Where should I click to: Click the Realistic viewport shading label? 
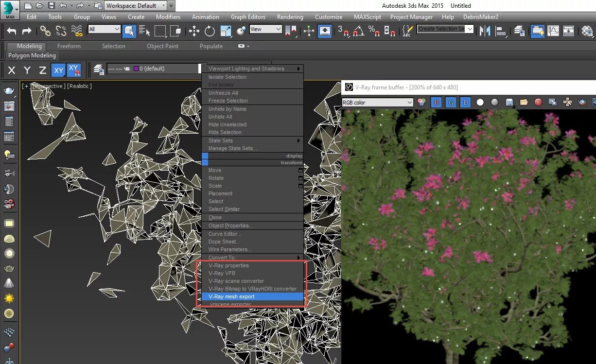click(x=80, y=86)
